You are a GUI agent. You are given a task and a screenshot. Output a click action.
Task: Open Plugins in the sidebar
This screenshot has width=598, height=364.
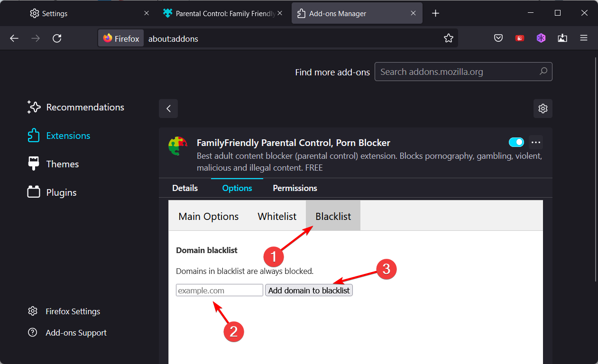click(52, 192)
